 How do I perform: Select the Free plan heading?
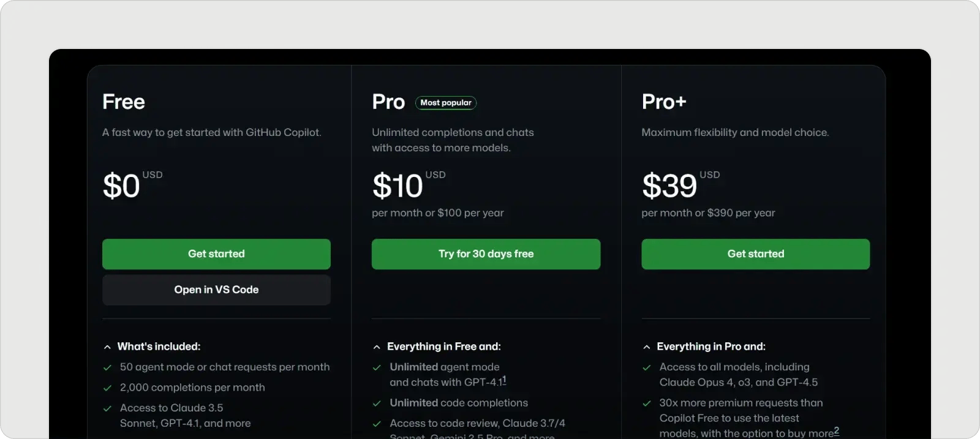point(123,101)
